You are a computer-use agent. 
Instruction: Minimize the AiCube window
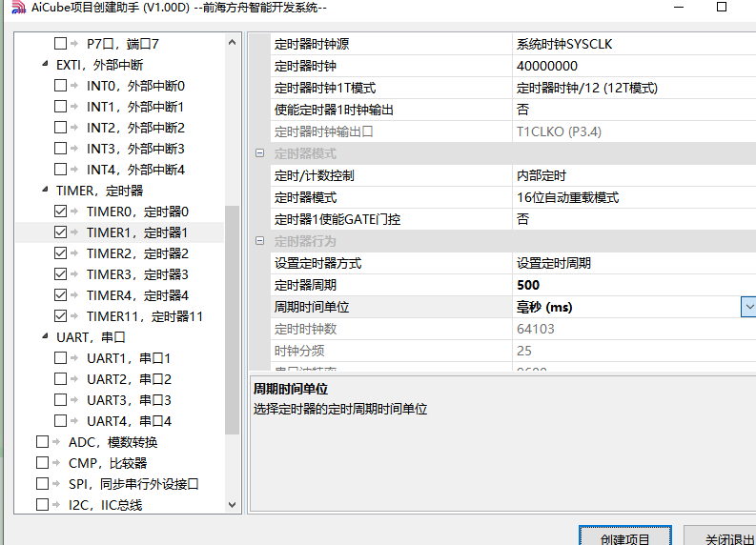pos(679,8)
